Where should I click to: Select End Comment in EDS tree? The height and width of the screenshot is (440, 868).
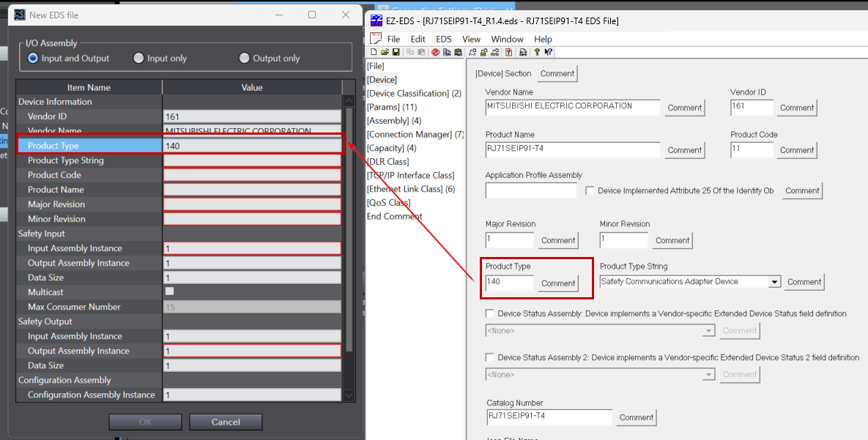[x=394, y=217]
